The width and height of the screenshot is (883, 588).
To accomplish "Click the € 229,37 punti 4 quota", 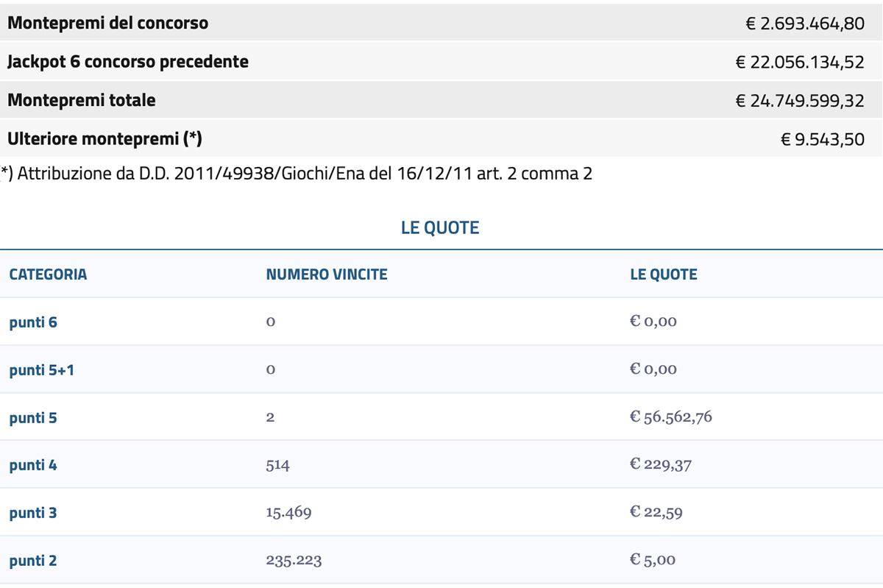I will (x=661, y=465).
